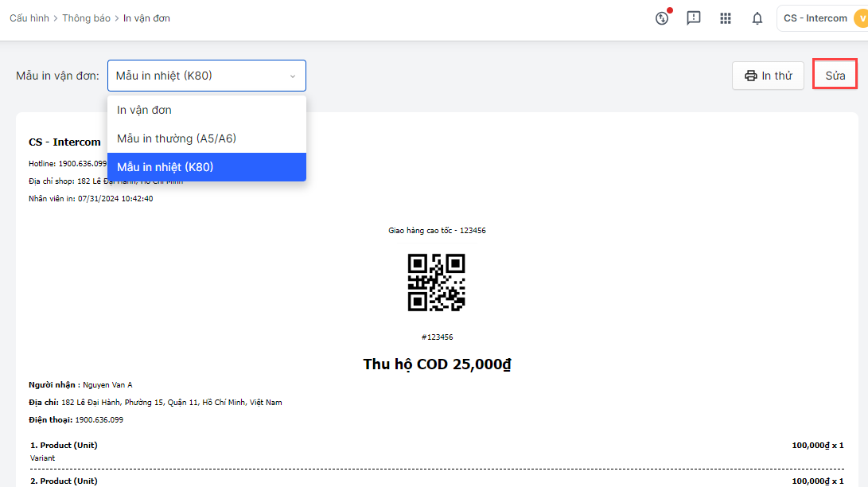868x487 pixels.
Task: Open the CS - Intercom account menu
Action: (x=815, y=18)
